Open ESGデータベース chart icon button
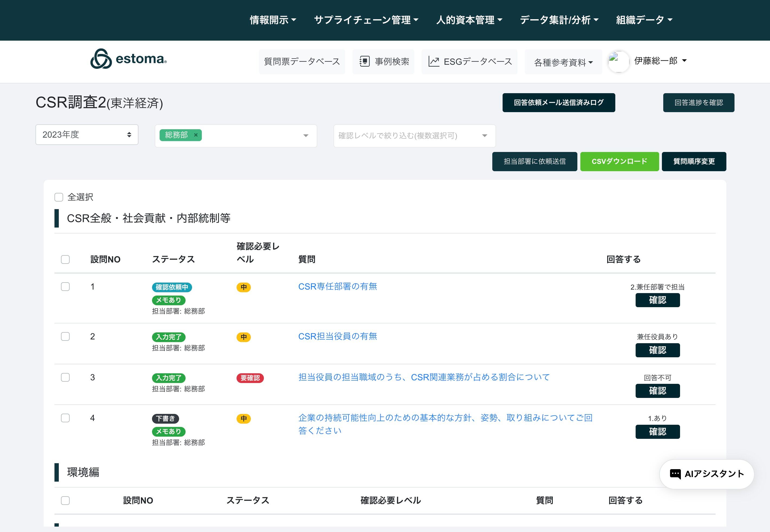Screen dimensions: 770x532 [x=469, y=62]
